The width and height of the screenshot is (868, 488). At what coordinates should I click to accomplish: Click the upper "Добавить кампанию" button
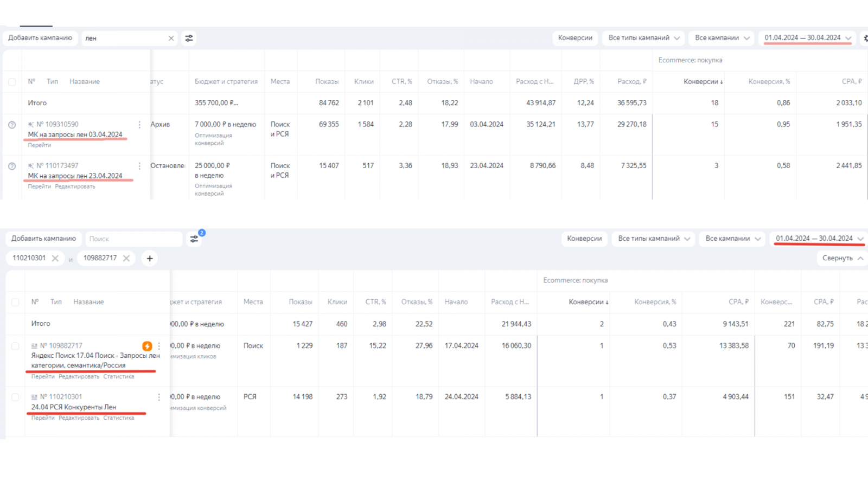coord(40,38)
